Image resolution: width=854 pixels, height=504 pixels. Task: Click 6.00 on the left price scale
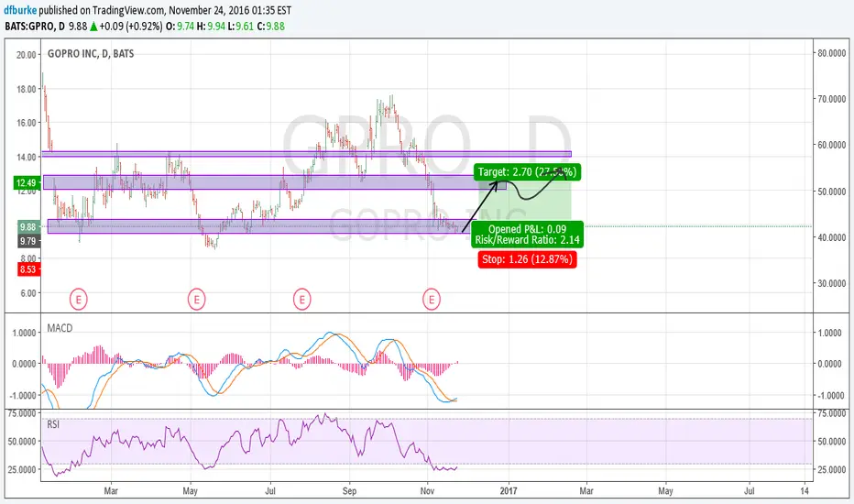click(x=28, y=292)
